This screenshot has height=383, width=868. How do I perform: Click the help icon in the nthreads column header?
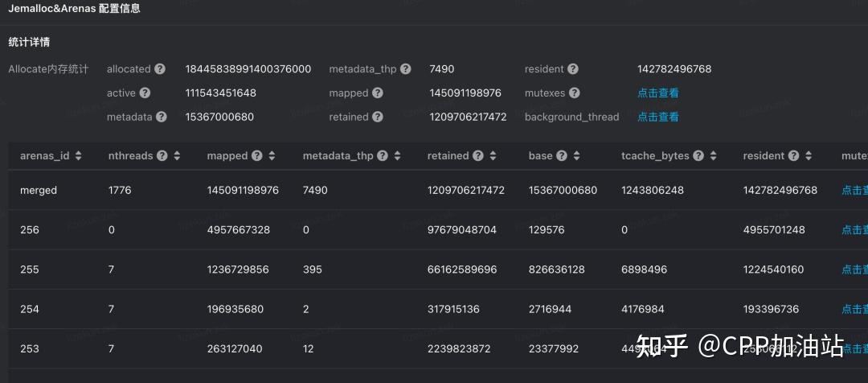162,156
